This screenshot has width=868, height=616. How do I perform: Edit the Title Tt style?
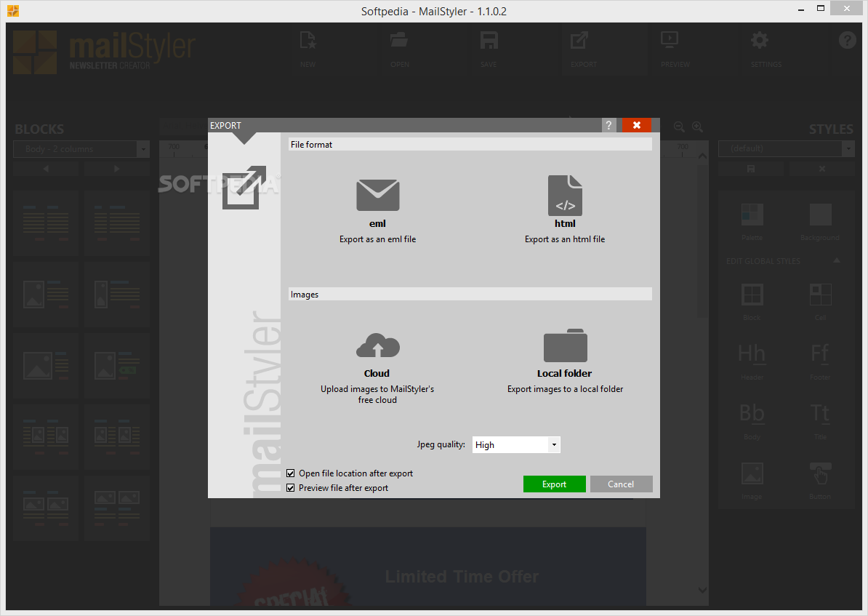point(820,421)
